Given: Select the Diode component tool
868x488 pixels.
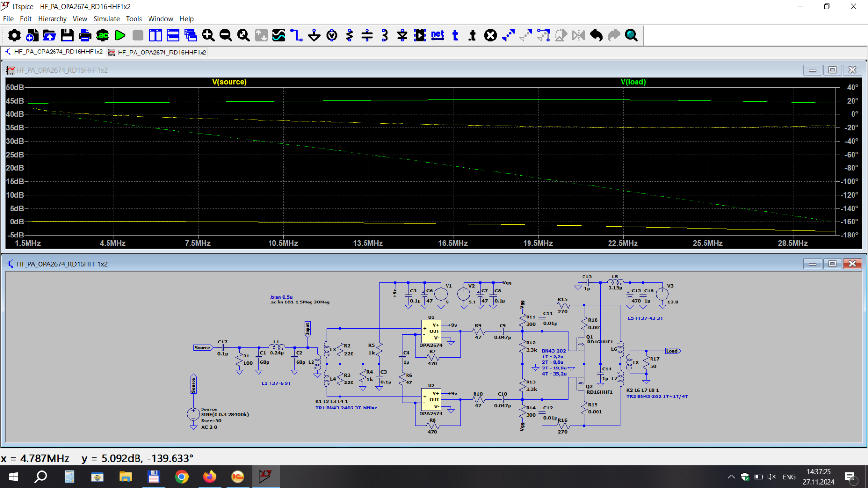Looking at the screenshot, I should [x=402, y=35].
